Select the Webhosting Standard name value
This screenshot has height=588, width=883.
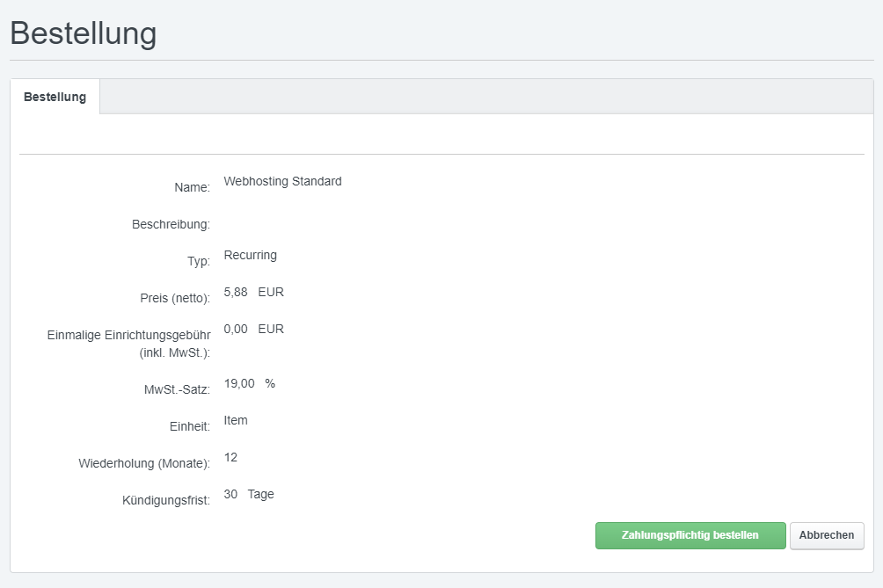click(282, 181)
